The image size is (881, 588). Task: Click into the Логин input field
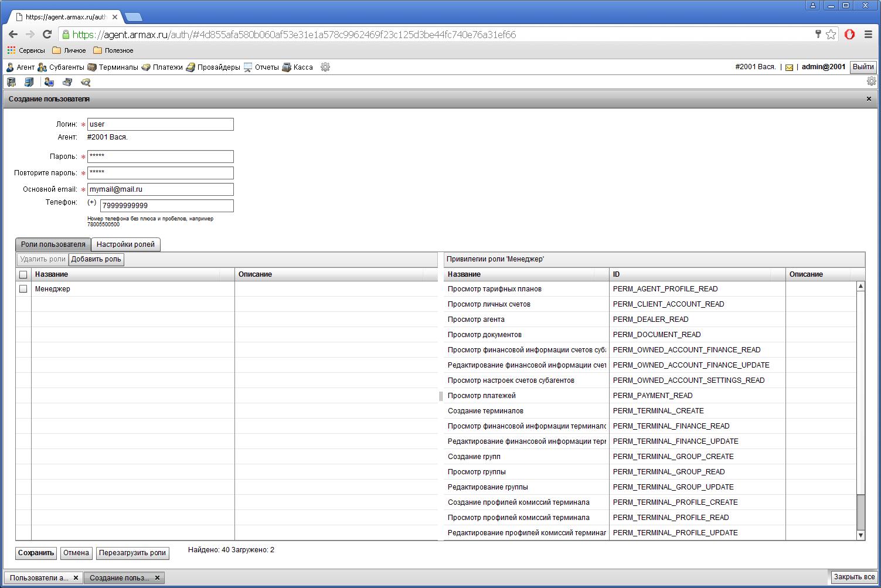click(161, 124)
